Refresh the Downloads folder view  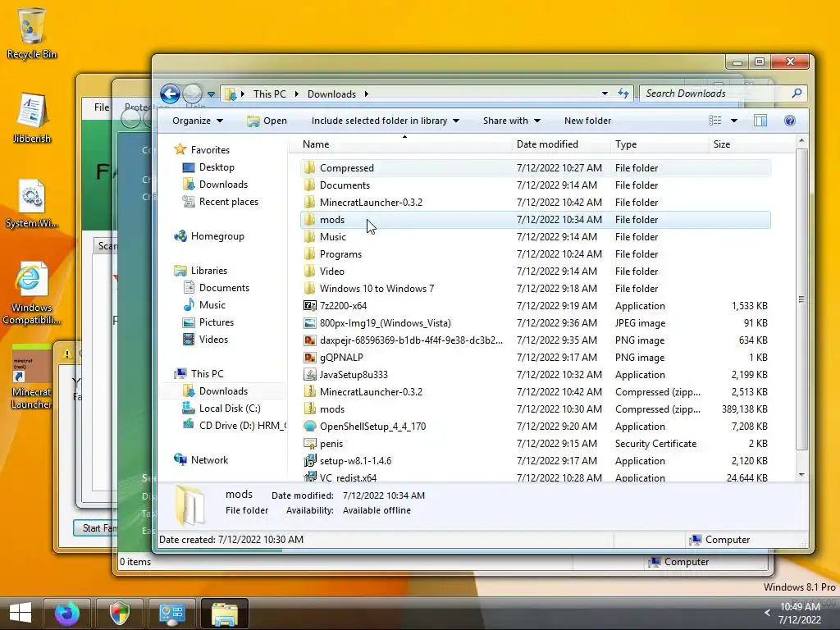click(x=623, y=94)
